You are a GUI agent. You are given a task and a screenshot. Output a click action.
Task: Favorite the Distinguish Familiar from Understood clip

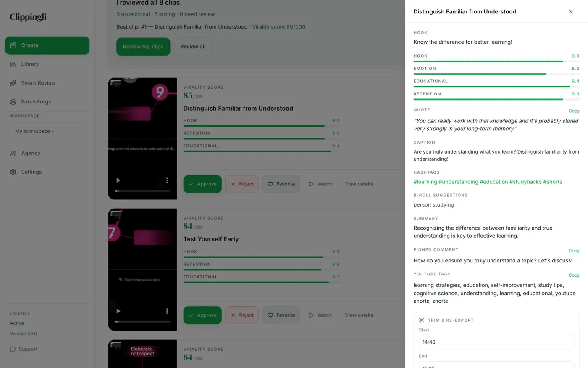[x=281, y=184]
